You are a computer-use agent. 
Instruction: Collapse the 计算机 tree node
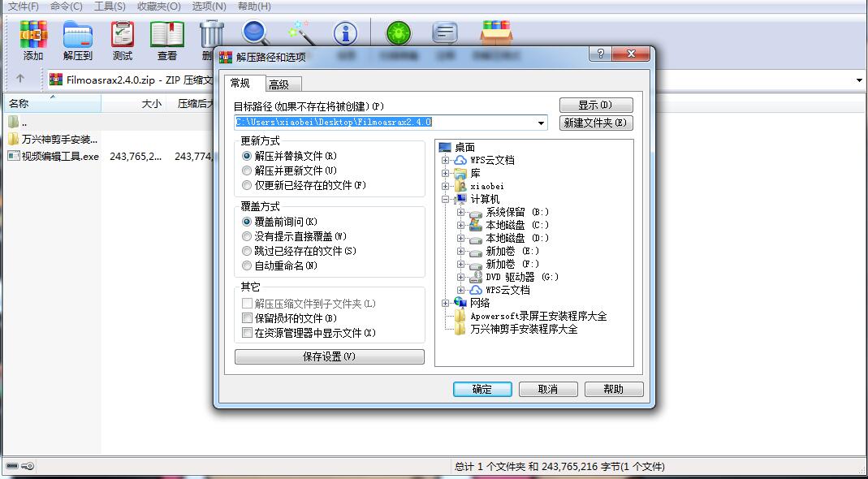[445, 199]
